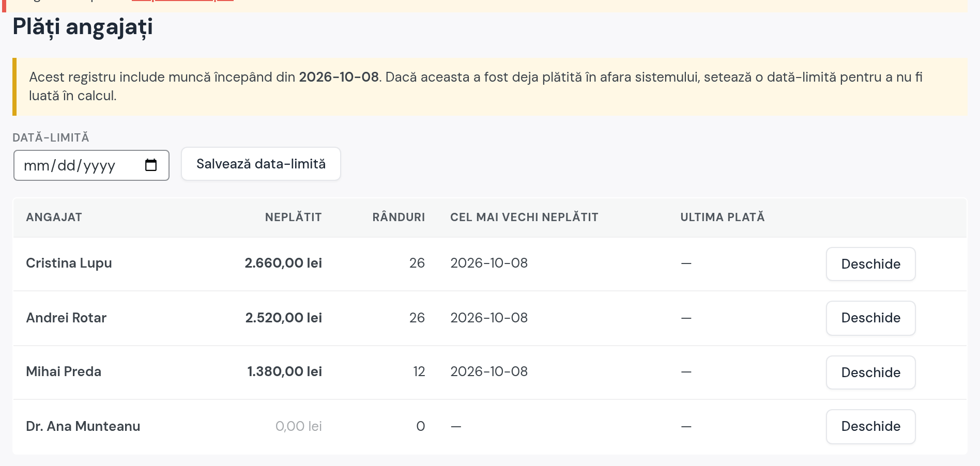Select the DATĂ-LIMITĂ field label
Image resolution: width=980 pixels, height=466 pixels.
coord(51,137)
